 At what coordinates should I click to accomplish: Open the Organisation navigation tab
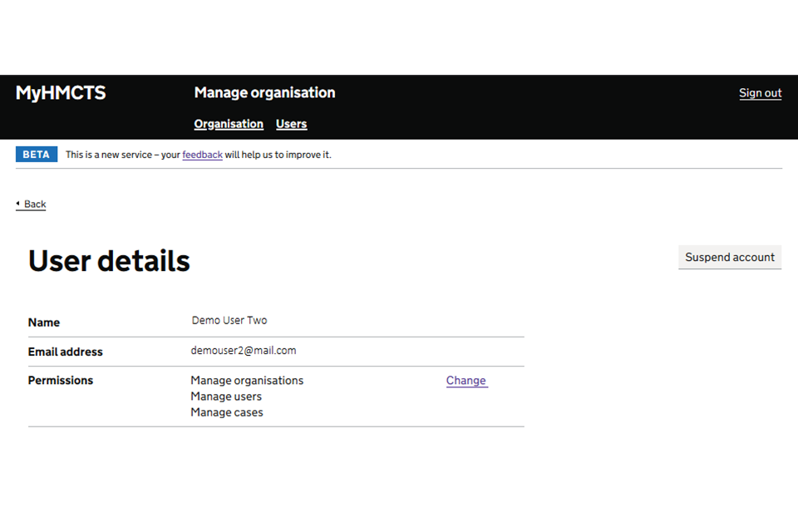[228, 123]
